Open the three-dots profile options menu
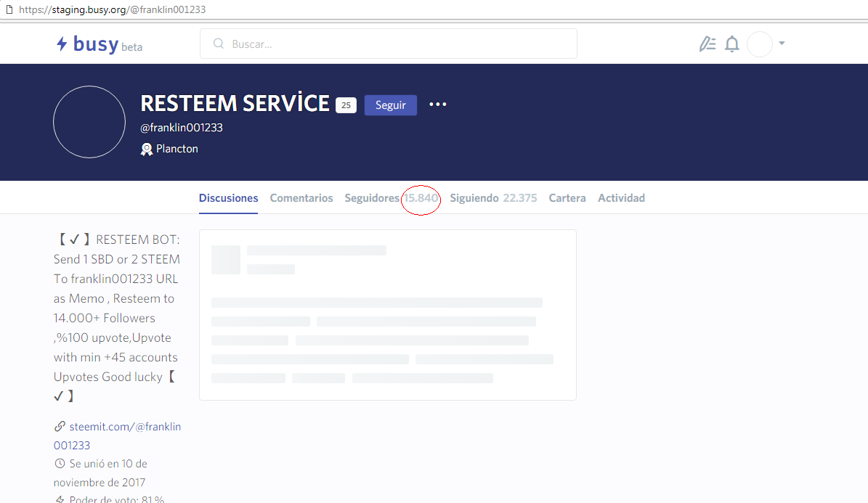 click(x=438, y=104)
